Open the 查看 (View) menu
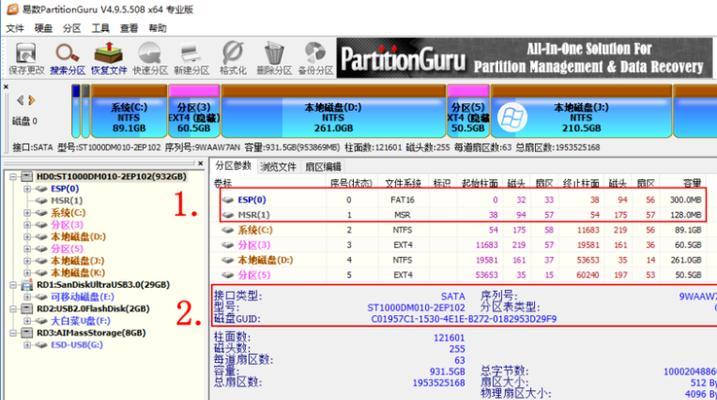 click(129, 28)
